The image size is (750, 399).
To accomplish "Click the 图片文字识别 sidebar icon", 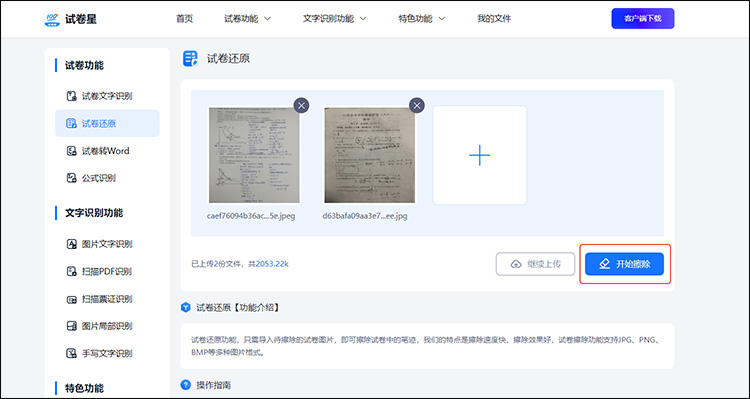I will [x=71, y=244].
